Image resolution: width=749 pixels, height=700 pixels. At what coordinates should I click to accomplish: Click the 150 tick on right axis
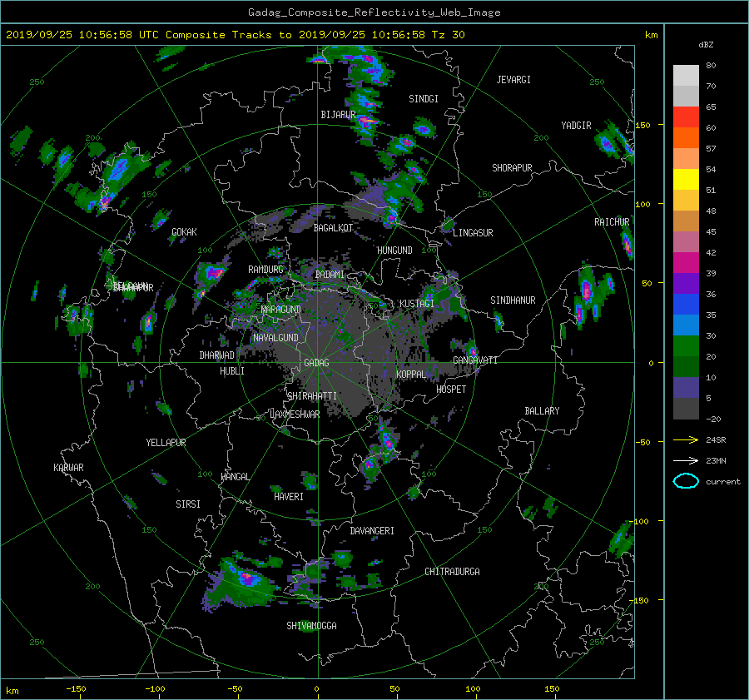pyautogui.click(x=643, y=125)
